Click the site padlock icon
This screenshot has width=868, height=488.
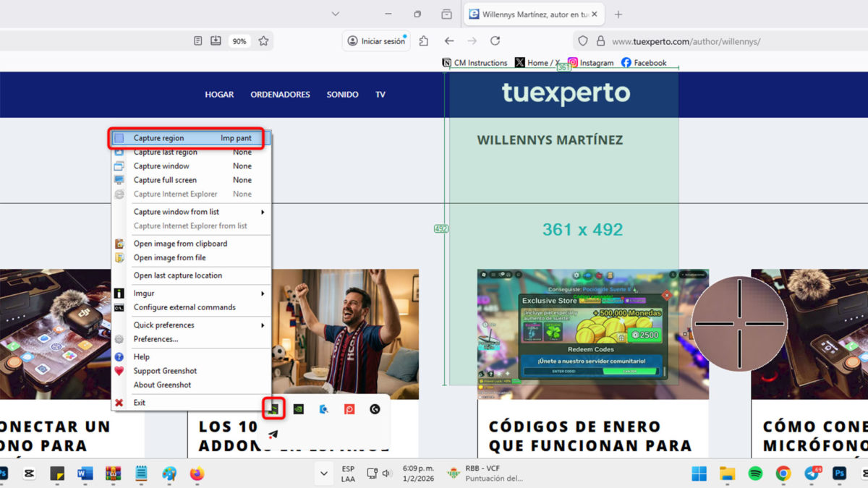[x=600, y=41]
